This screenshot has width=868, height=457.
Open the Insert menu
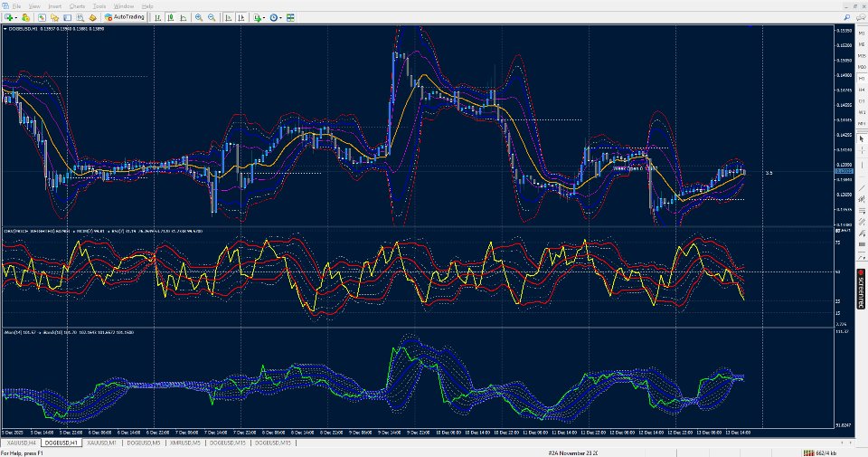pyautogui.click(x=55, y=6)
